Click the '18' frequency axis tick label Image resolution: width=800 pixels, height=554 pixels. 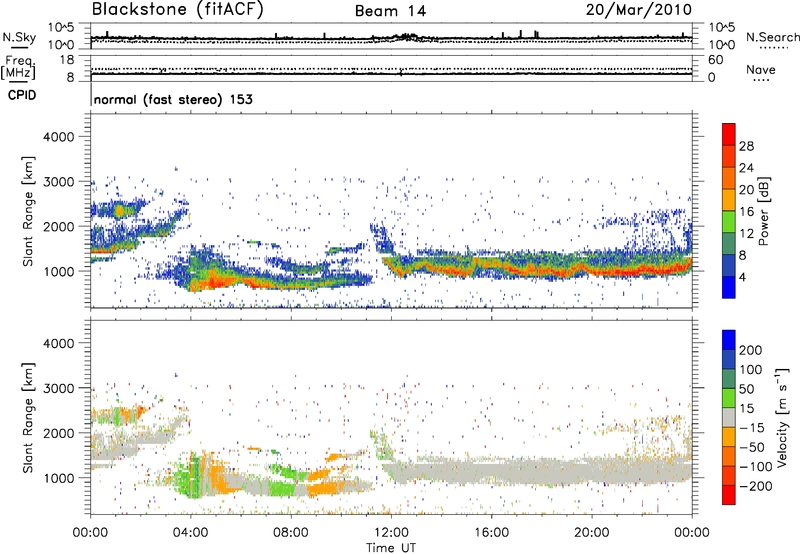[x=67, y=60]
